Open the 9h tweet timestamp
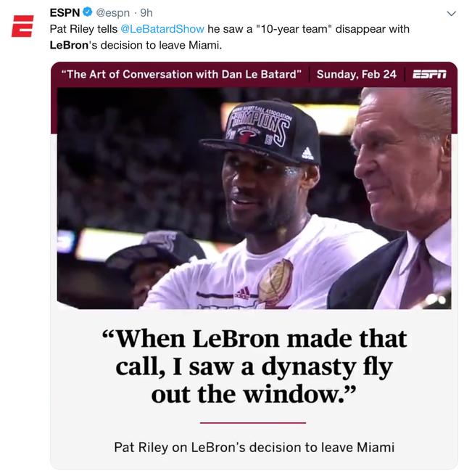 146,13
